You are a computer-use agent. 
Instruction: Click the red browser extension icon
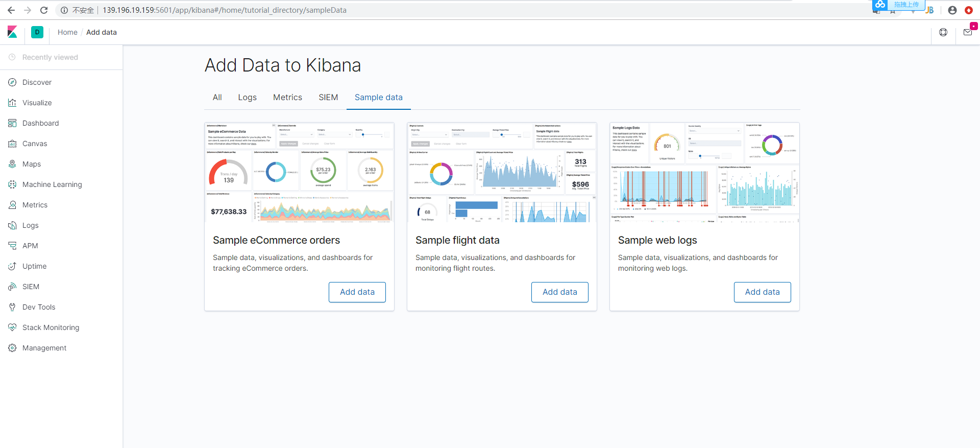point(969,10)
